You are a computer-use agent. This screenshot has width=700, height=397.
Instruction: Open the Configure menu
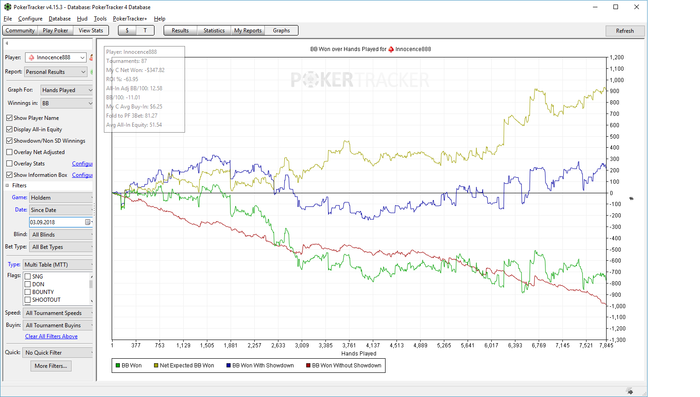30,19
